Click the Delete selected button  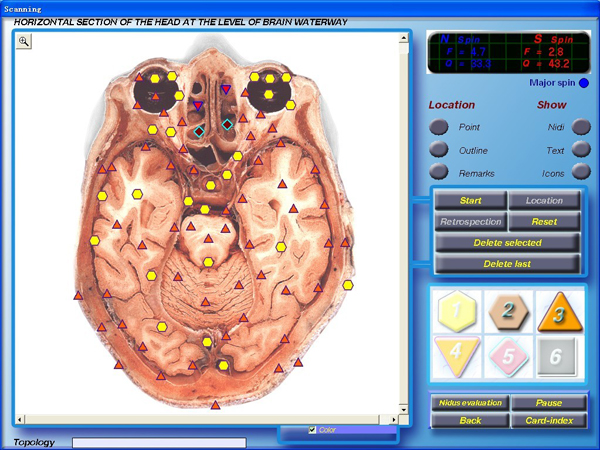pyautogui.click(x=507, y=243)
